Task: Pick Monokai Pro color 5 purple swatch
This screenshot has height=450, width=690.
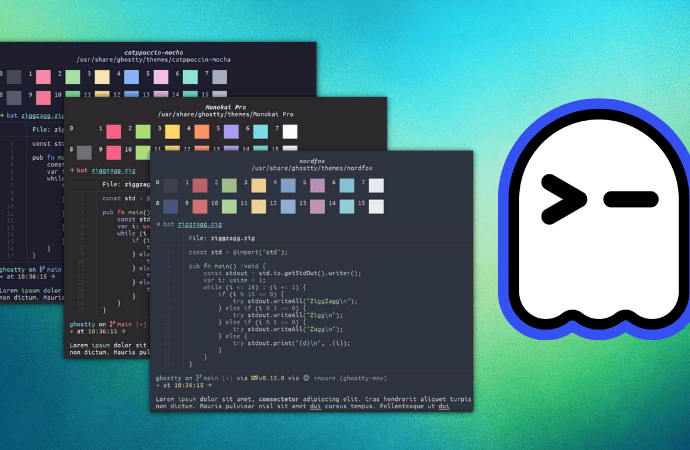Action: pyautogui.click(x=231, y=132)
